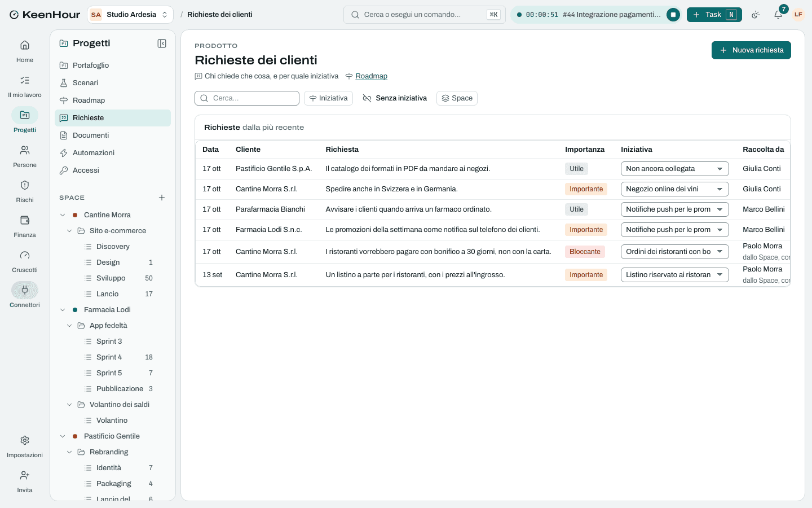The width and height of the screenshot is (812, 508).
Task: Create a new Task from top bar
Action: click(714, 15)
